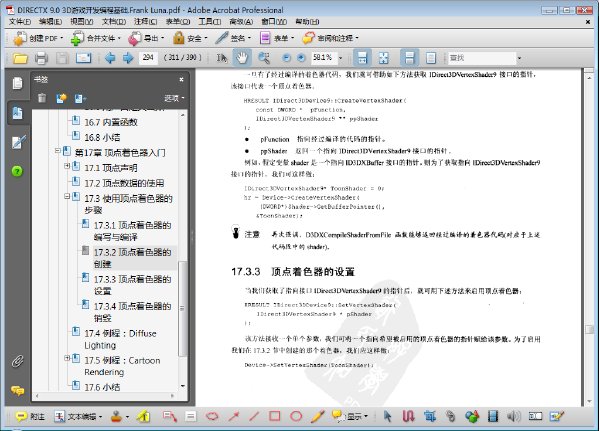Select the Rectangle drawing tool
Screen dimensions: 600x431
tap(275, 416)
